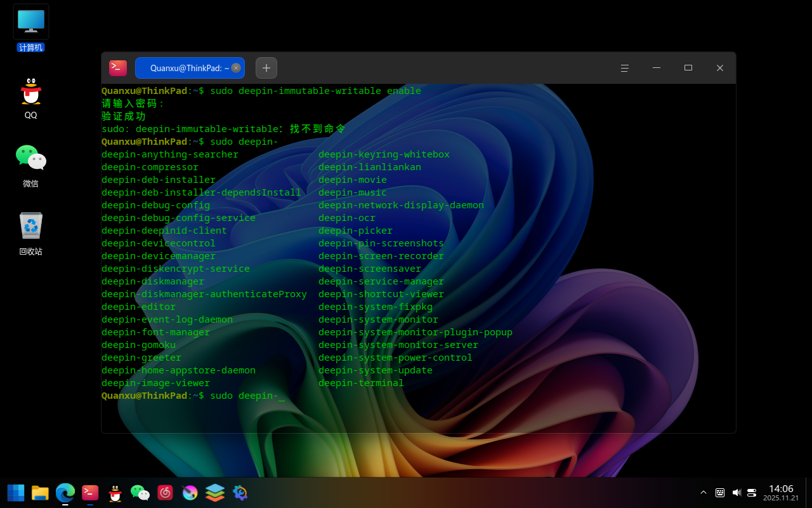Open the gear-and-wrench tool in the taskbar
The height and width of the screenshot is (508, 812).
click(240, 493)
